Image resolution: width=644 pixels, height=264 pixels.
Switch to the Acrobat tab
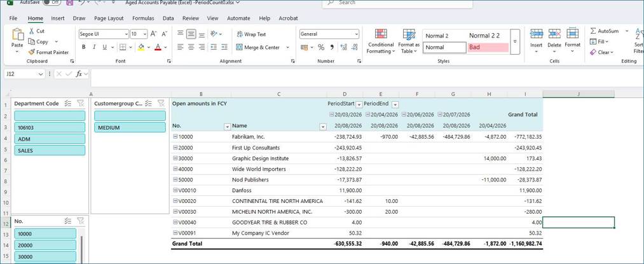pos(289,18)
